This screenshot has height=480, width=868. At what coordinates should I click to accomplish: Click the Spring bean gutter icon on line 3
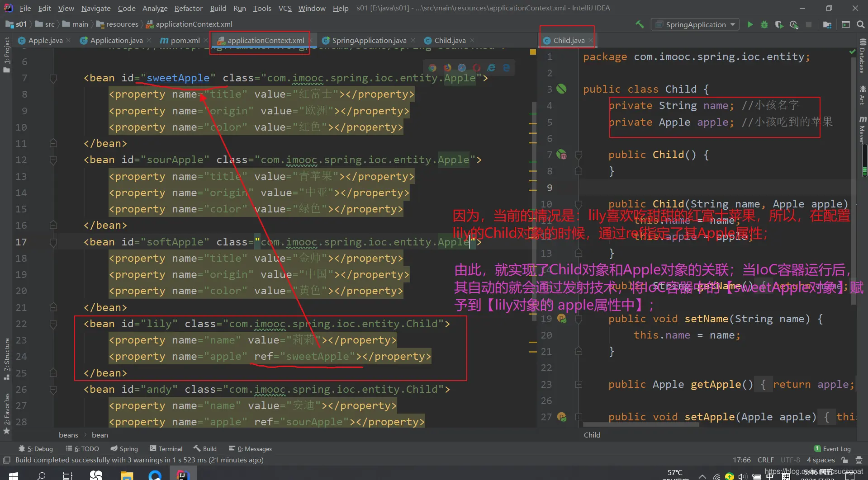[561, 89]
